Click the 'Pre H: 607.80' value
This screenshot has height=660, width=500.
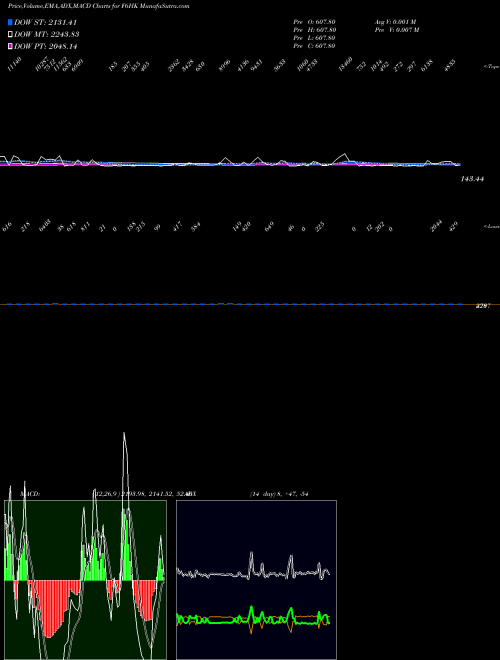(x=314, y=30)
